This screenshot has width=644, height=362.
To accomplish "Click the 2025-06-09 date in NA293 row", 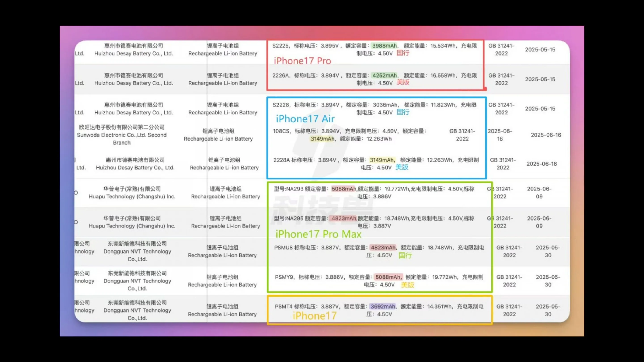I will (539, 193).
